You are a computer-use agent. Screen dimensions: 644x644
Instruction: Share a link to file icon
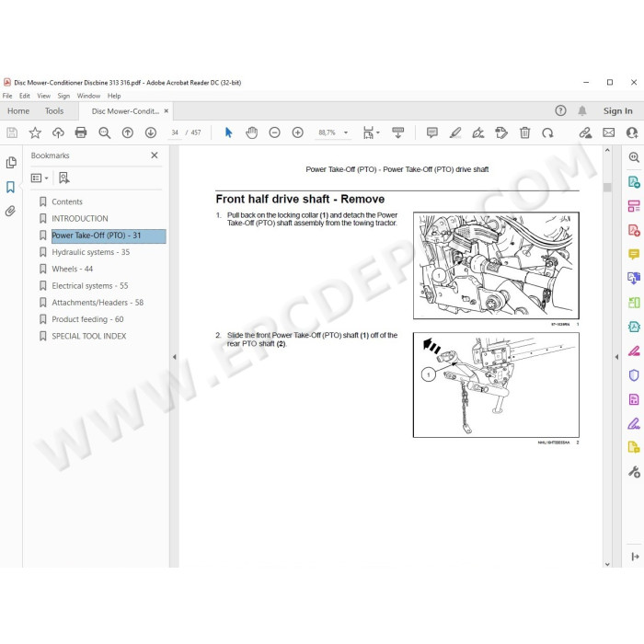(585, 132)
